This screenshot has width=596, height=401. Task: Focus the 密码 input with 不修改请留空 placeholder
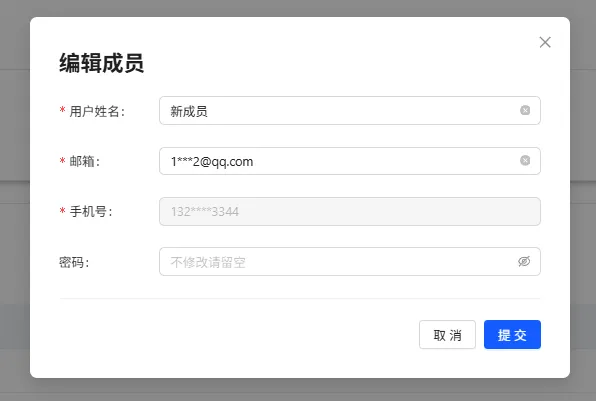(350, 262)
